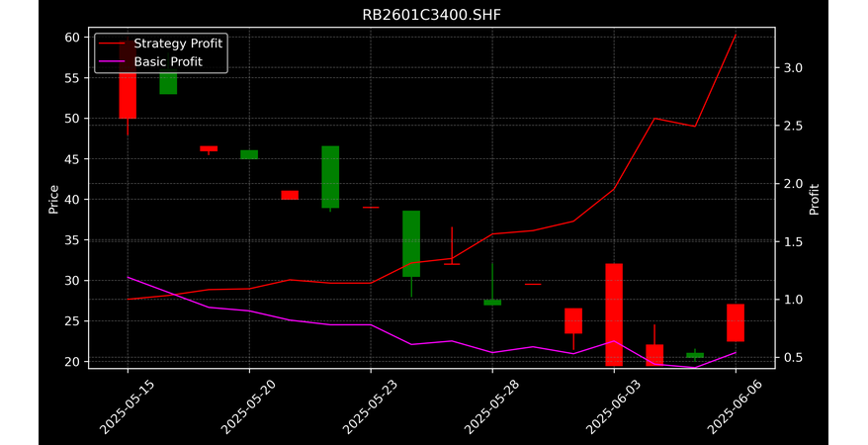This screenshot has height=445, width=868.
Task: Click the red candlestick for 2025-06-06
Action: coord(736,323)
